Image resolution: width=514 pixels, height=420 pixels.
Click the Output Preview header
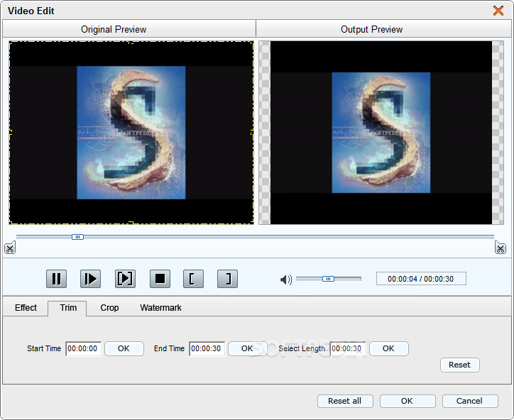point(383,29)
